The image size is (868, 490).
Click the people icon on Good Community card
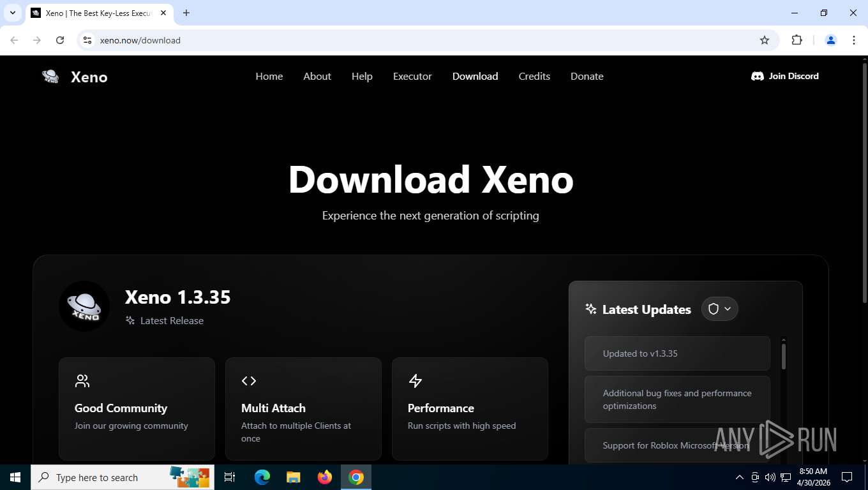[82, 381]
